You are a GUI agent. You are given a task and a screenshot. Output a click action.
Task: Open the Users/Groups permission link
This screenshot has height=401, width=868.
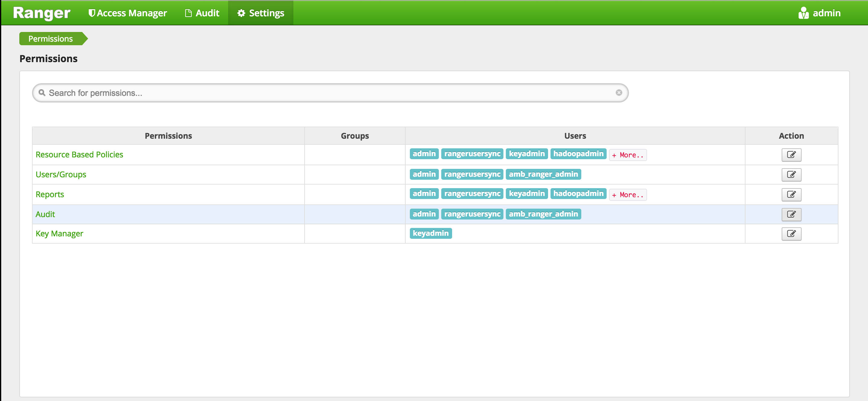pyautogui.click(x=61, y=174)
